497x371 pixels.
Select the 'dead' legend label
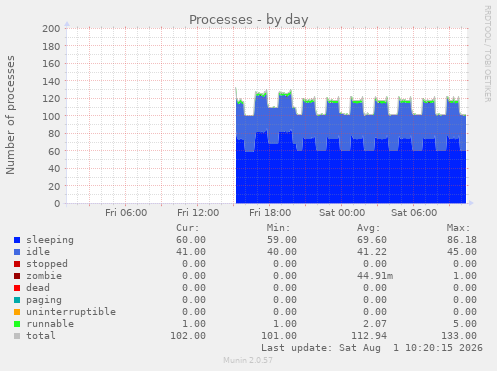pyautogui.click(x=38, y=288)
